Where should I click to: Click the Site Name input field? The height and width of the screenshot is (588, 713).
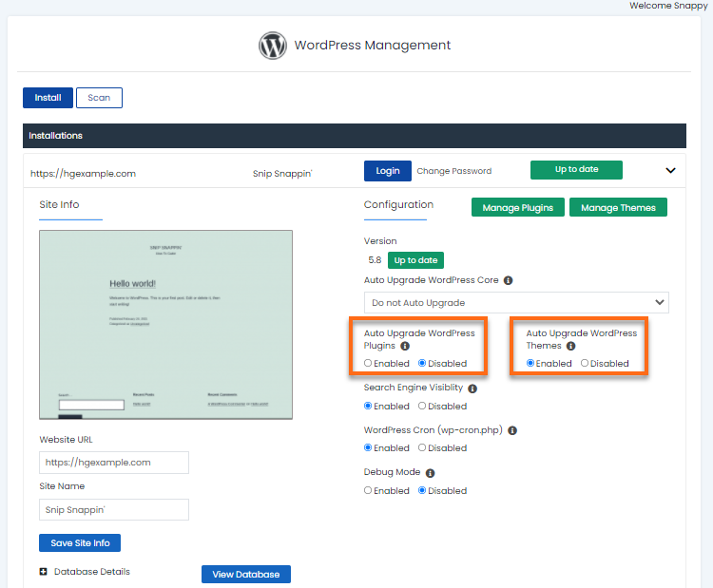click(114, 510)
